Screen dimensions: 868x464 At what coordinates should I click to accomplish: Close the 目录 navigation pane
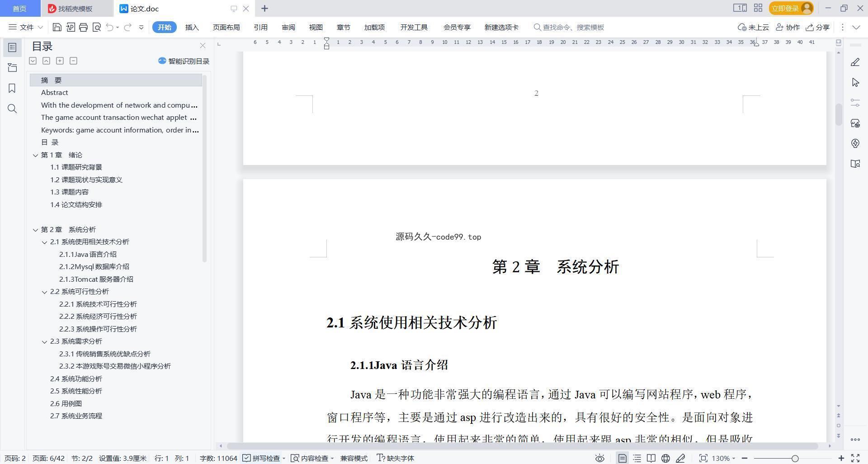[203, 46]
